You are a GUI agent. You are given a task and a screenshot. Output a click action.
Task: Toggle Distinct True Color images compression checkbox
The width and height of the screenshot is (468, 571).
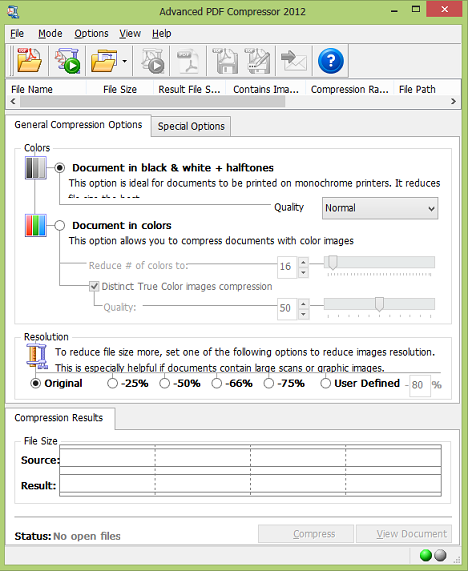[94, 287]
